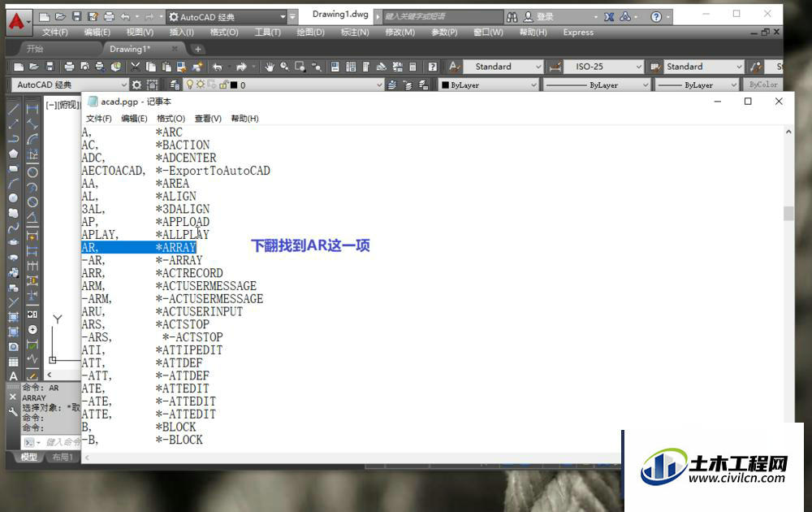Open command line customize wrench icon
The height and width of the screenshot is (512, 812).
(13, 413)
